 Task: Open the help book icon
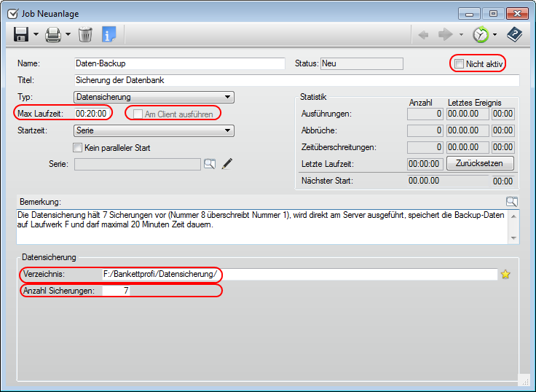click(x=515, y=34)
